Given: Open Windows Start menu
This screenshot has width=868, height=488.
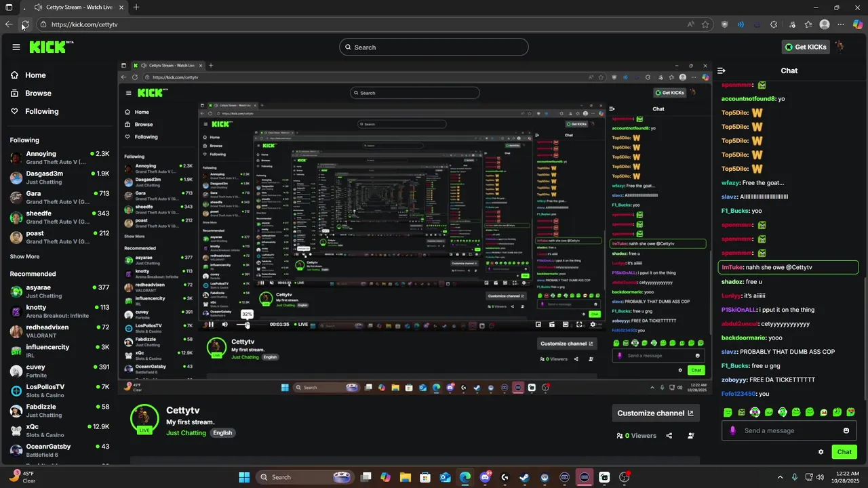Looking at the screenshot, I should point(244,477).
